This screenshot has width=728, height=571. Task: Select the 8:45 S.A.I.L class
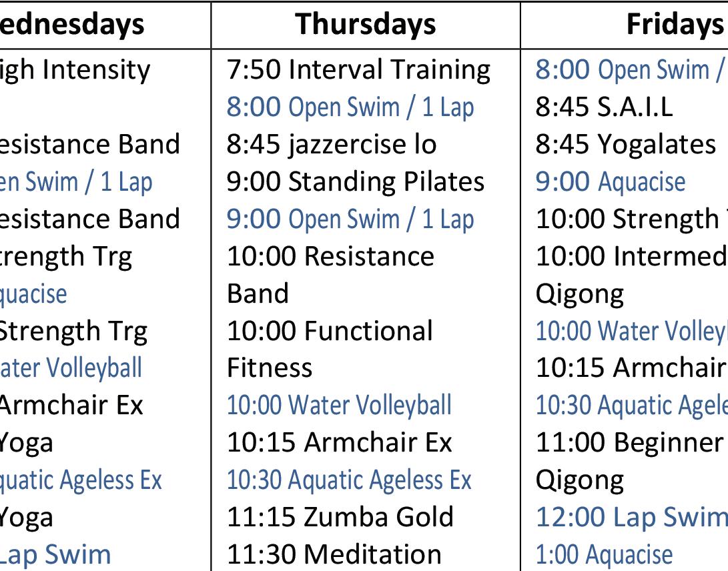605,107
